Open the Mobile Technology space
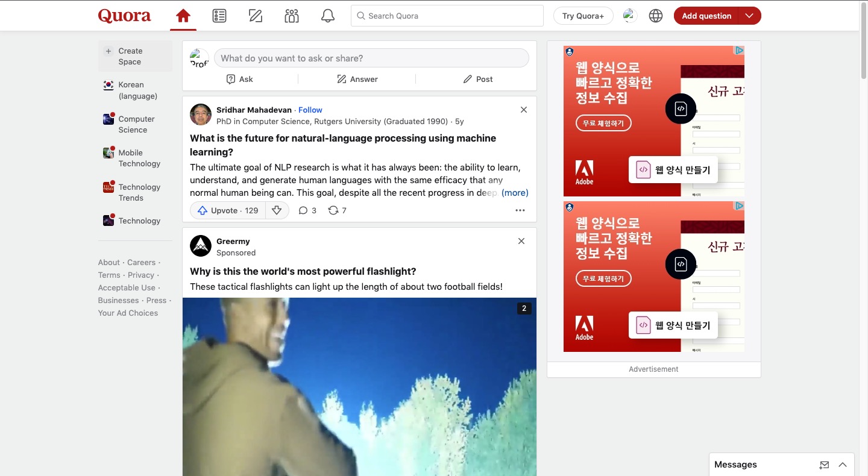868x476 pixels. [x=135, y=158]
